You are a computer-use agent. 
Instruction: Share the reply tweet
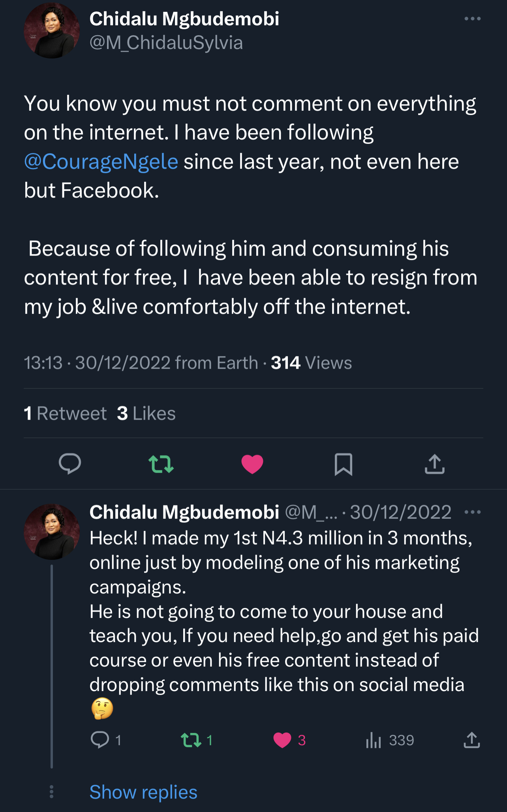pos(471,740)
